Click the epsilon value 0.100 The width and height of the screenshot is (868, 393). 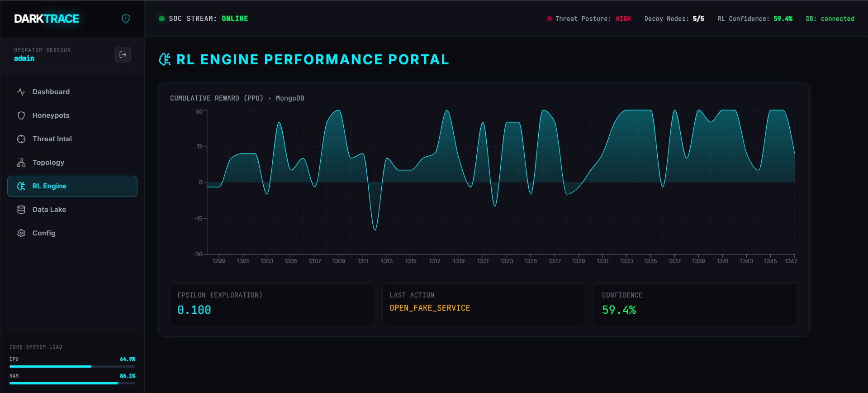pyautogui.click(x=194, y=310)
